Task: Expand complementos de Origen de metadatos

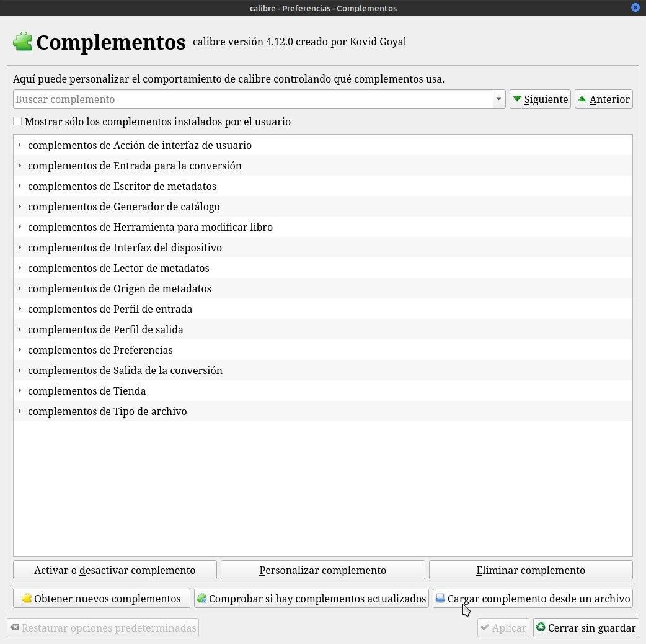Action: (x=19, y=288)
